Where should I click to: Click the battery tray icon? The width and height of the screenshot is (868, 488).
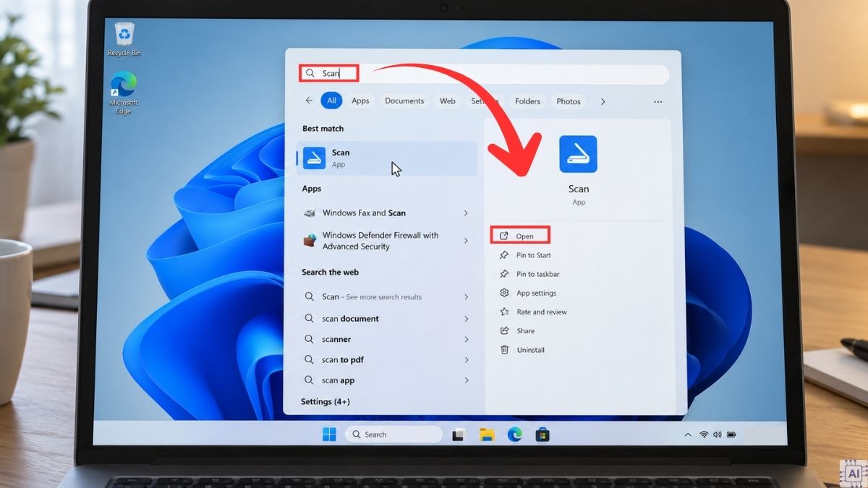(x=731, y=435)
